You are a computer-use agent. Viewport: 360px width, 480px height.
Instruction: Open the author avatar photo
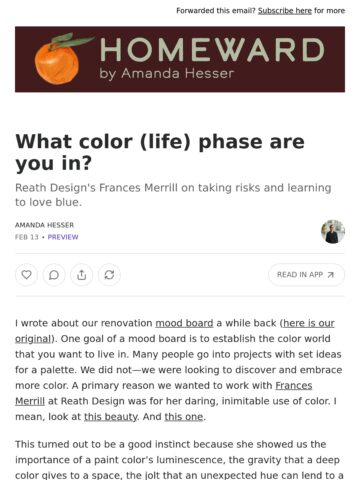[333, 231]
